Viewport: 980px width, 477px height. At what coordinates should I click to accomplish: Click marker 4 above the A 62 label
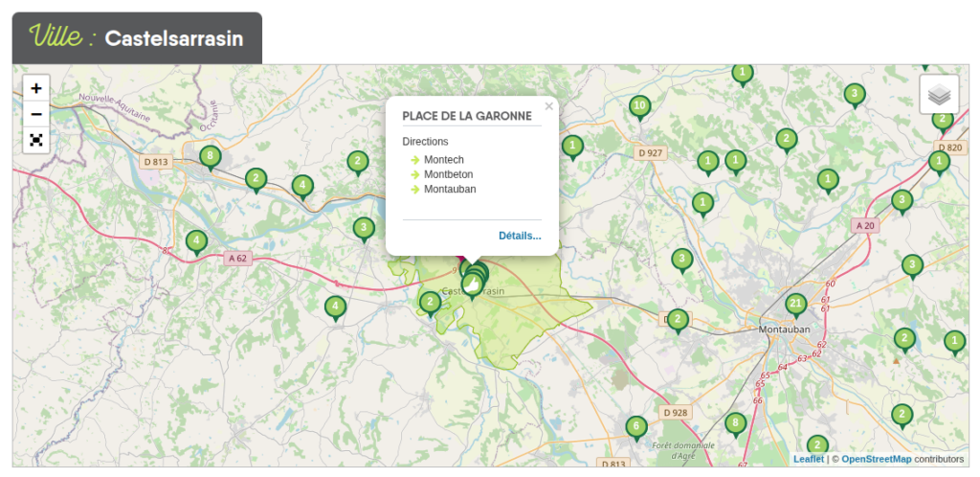(196, 240)
